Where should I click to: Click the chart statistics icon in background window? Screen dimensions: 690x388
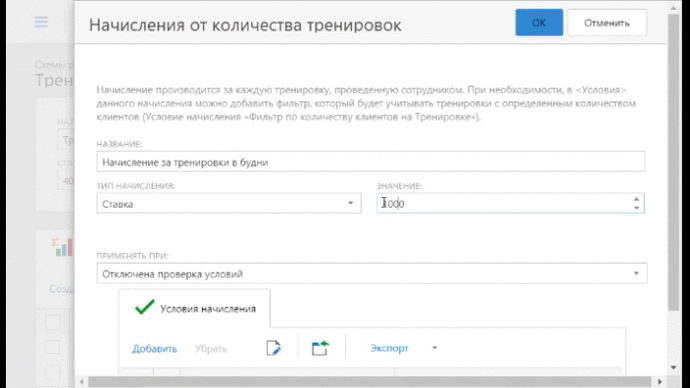click(62, 247)
